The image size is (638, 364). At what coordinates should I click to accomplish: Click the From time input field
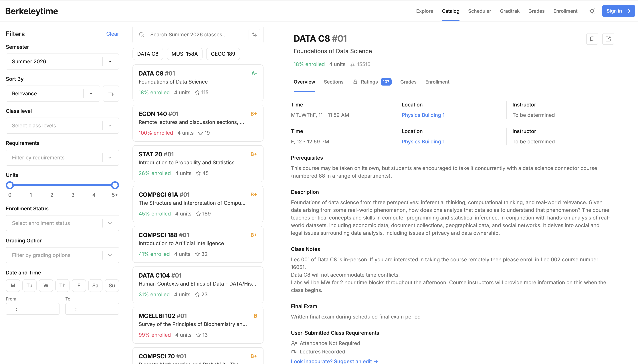(33, 309)
